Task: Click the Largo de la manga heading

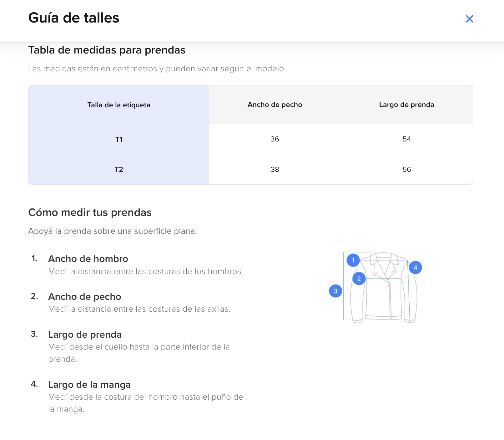Action: click(89, 385)
